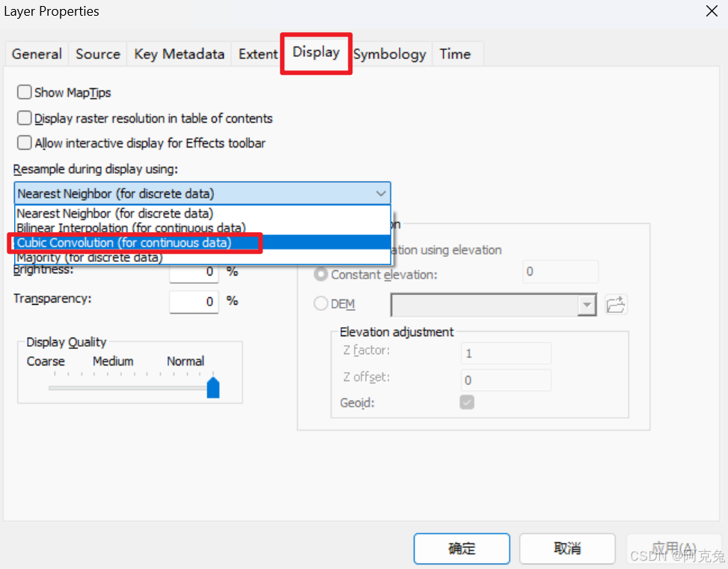Viewport: 728px width, 569px height.
Task: Click the Z offset input field
Action: (x=506, y=380)
